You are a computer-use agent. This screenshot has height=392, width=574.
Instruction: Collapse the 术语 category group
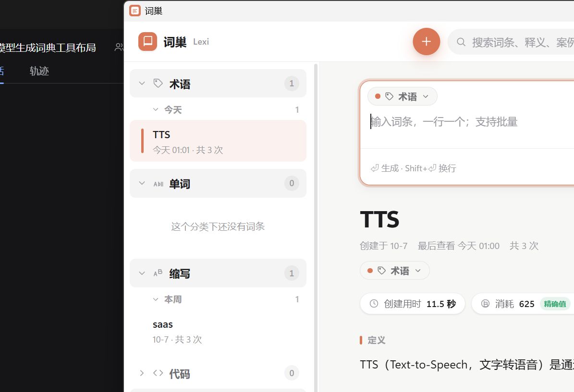[142, 83]
